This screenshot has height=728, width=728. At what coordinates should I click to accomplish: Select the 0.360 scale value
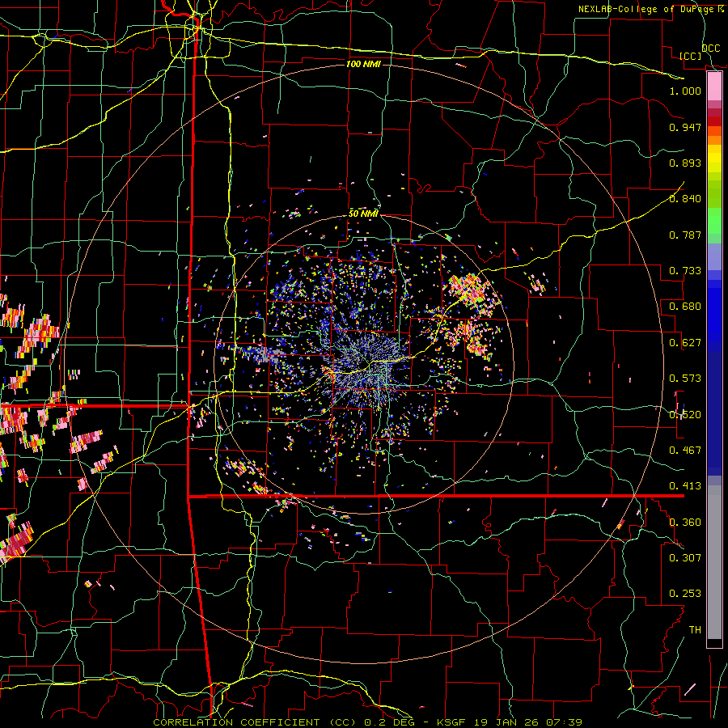685,523
